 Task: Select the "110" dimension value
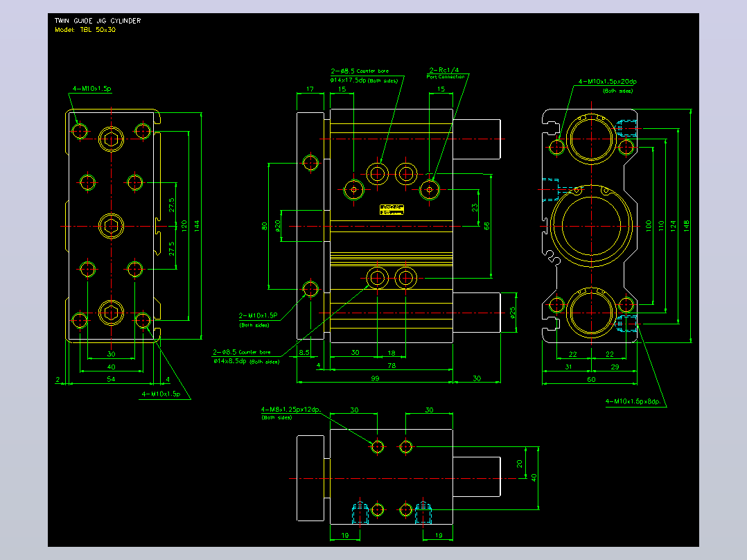[660, 226]
